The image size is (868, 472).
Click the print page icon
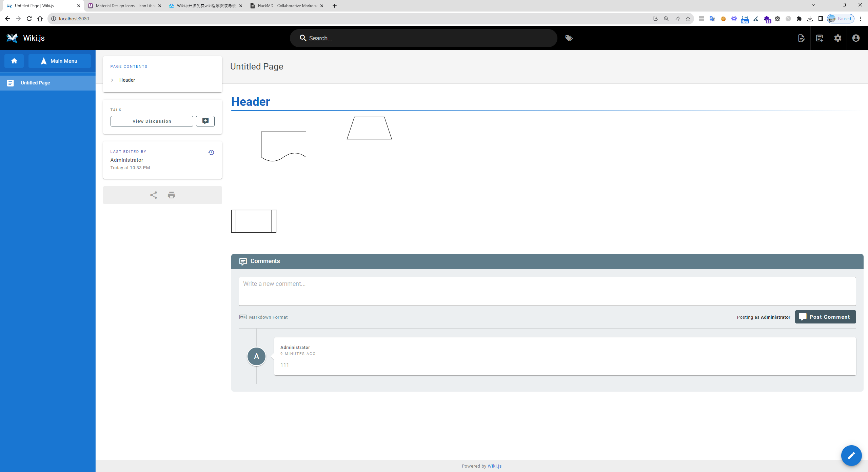[x=172, y=195]
